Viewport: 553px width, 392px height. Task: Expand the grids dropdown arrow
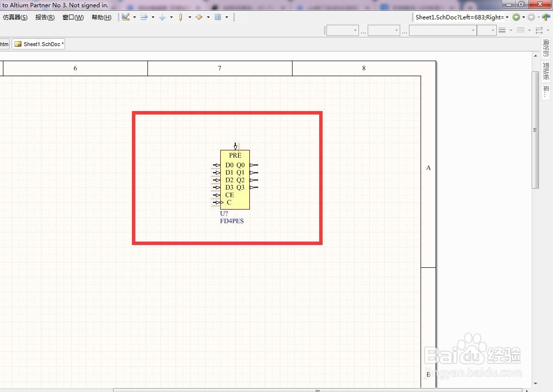coord(227,17)
